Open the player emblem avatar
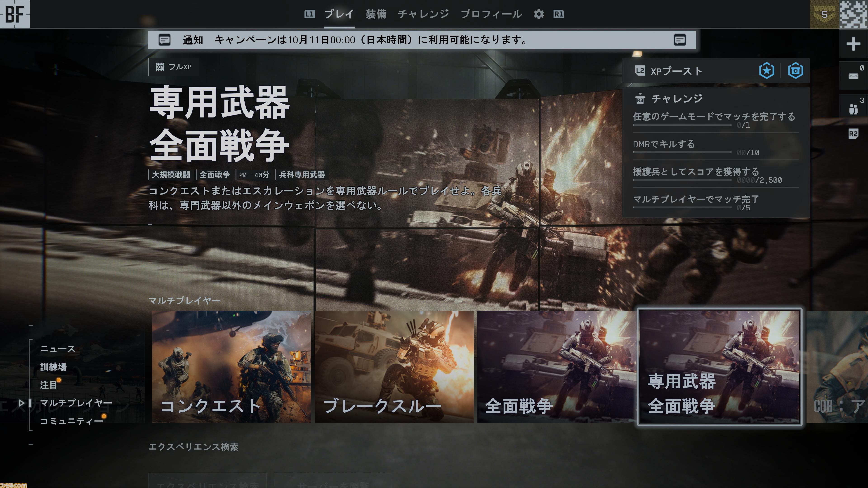 [x=853, y=14]
